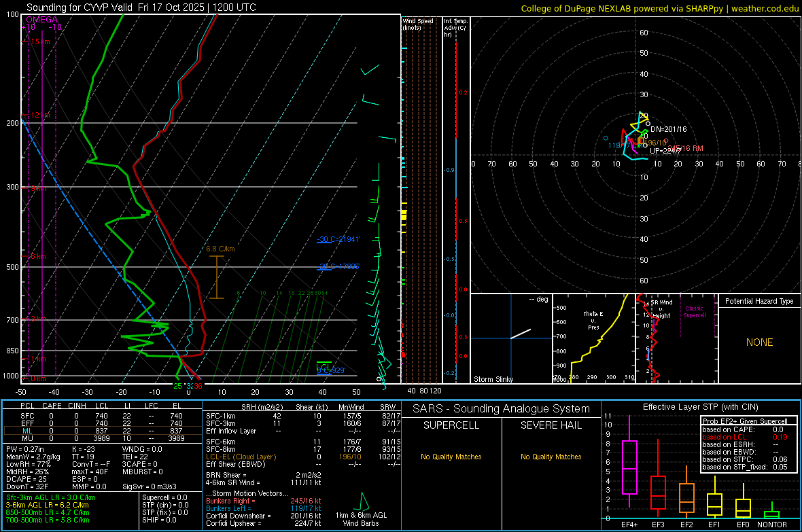Image resolution: width=802 pixels, height=532 pixels.
Task: Click the SR Wind v. Height label
Action: tap(661, 309)
